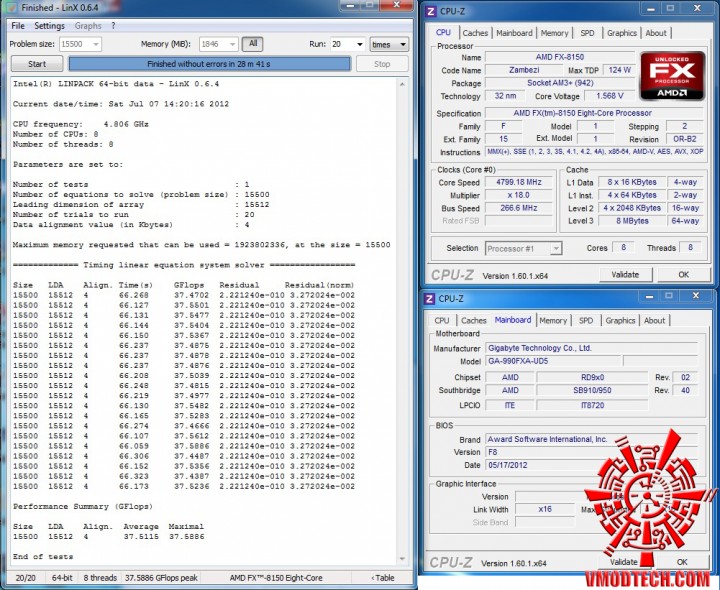Toggle the All memory button
The image size is (720, 590).
pos(253,44)
